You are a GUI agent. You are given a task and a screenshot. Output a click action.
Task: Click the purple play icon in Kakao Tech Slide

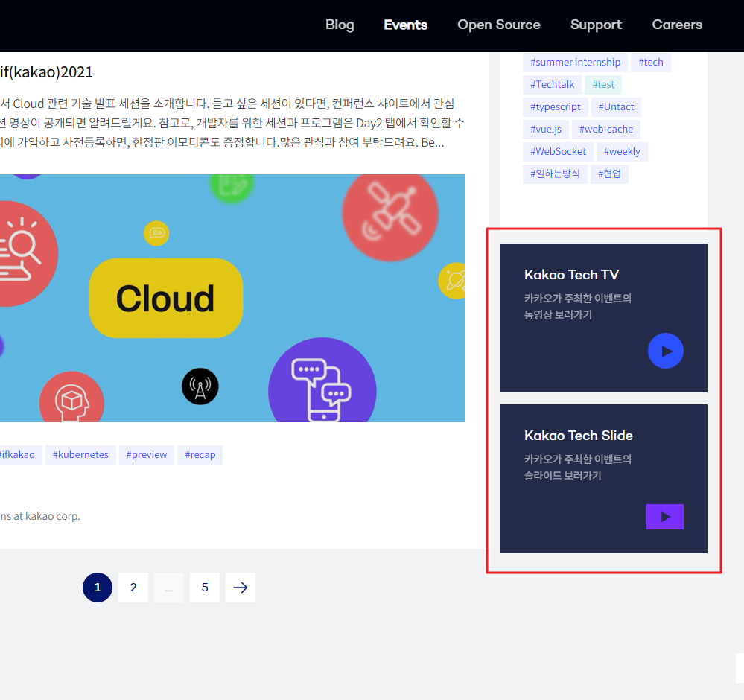point(665,517)
